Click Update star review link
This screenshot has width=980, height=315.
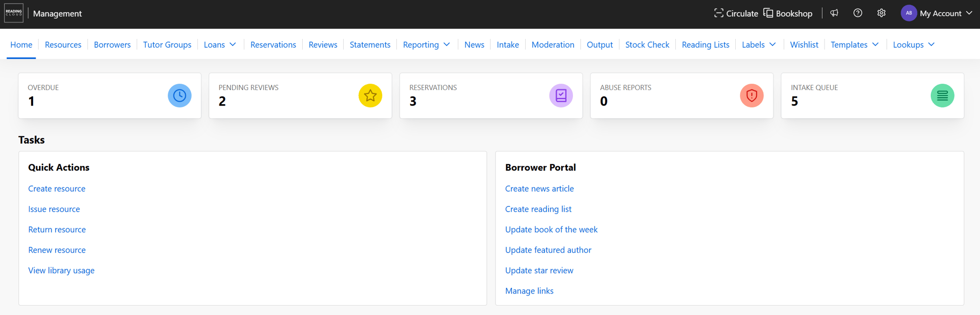click(x=539, y=270)
